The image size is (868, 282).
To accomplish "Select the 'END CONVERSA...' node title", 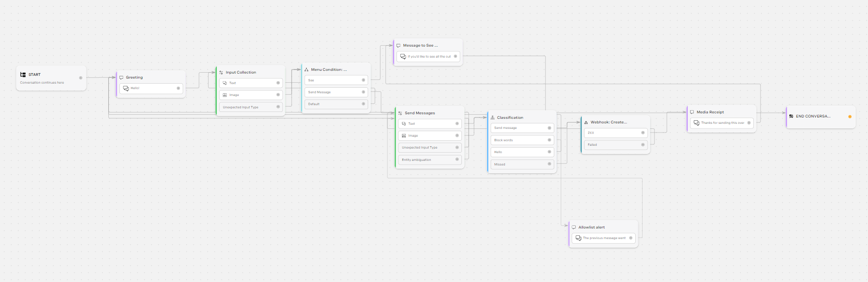I will [x=813, y=116].
